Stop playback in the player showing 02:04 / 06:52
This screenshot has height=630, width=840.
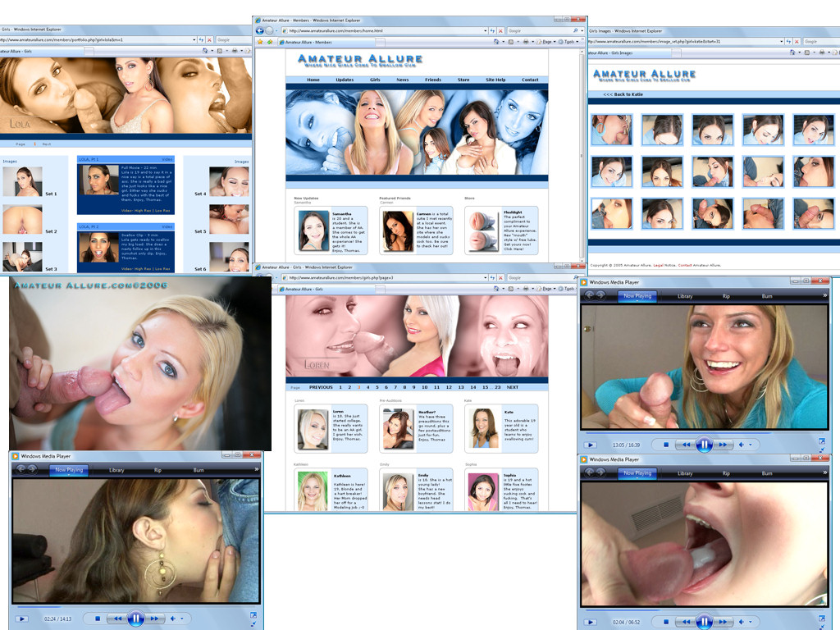666,622
